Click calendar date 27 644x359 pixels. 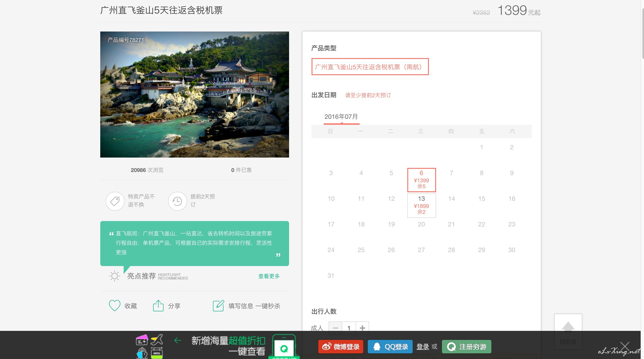tap(421, 250)
